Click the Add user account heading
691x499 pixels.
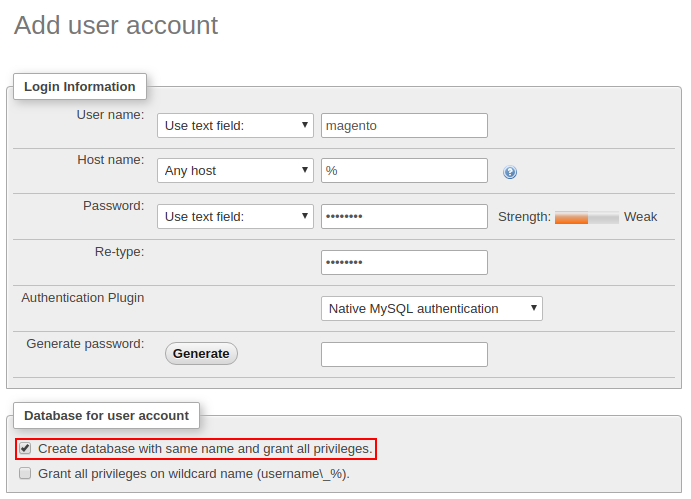point(116,25)
